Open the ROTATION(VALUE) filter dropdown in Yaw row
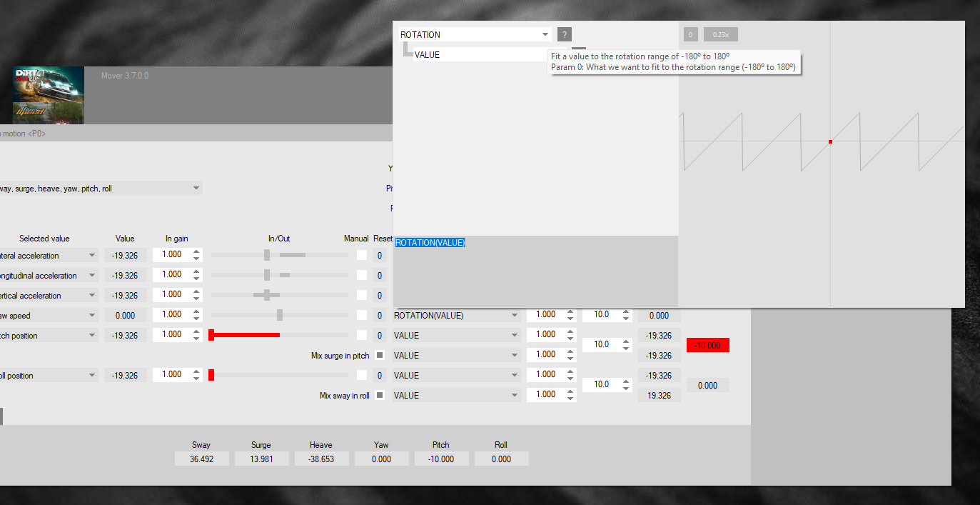Screen dimensions: 980x505 [x=514, y=316]
